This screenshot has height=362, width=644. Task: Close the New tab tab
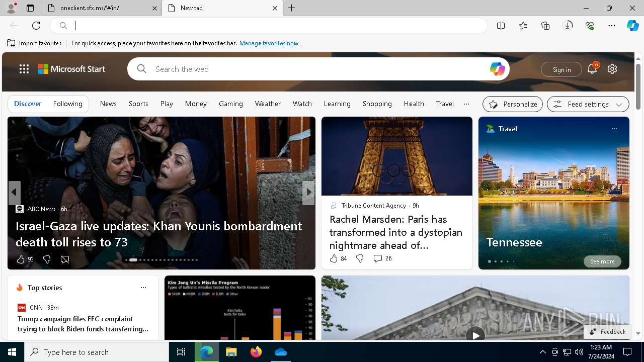point(275,8)
